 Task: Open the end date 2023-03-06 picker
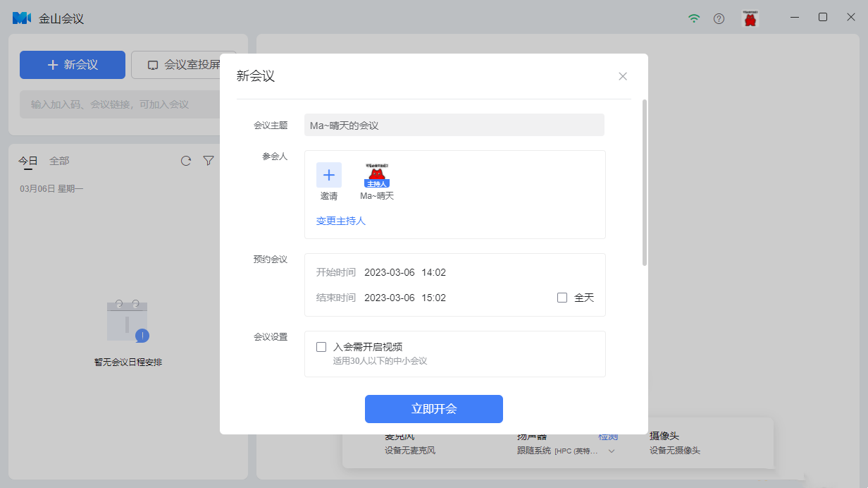coord(389,298)
